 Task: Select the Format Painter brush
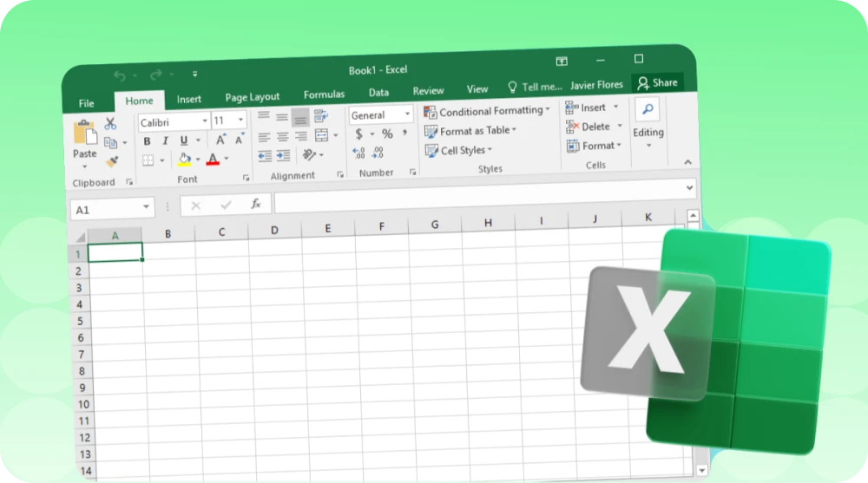[112, 161]
